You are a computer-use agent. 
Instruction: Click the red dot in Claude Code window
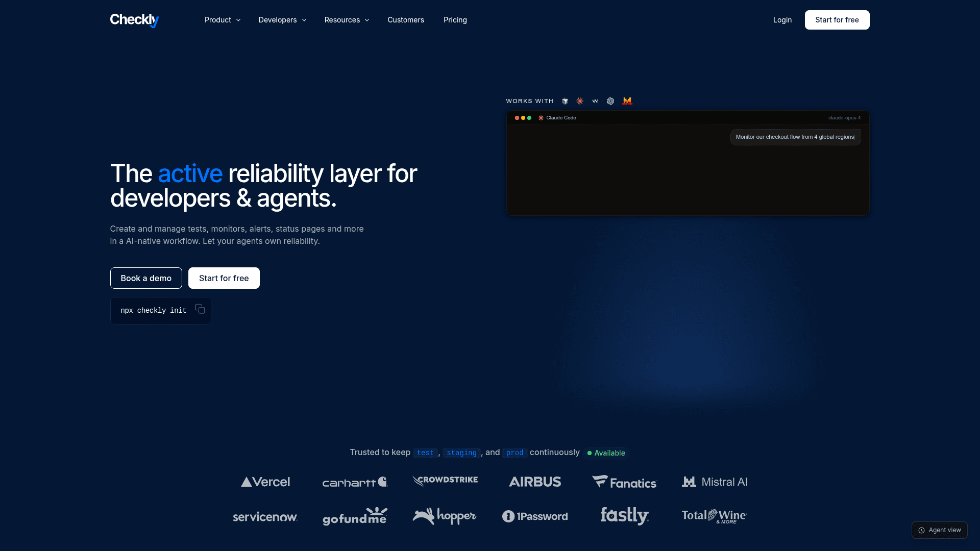click(517, 118)
